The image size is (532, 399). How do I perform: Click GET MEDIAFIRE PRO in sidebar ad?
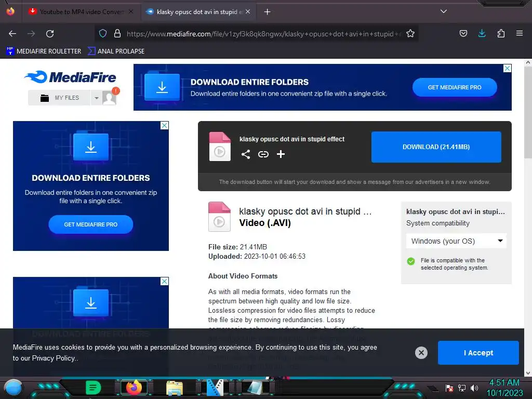tap(90, 224)
